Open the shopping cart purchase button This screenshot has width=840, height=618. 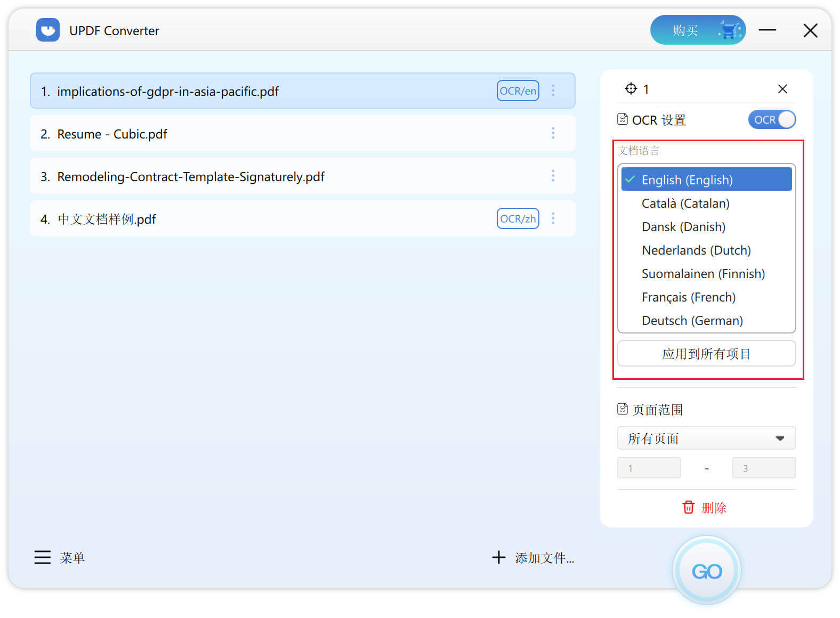pyautogui.click(x=698, y=30)
